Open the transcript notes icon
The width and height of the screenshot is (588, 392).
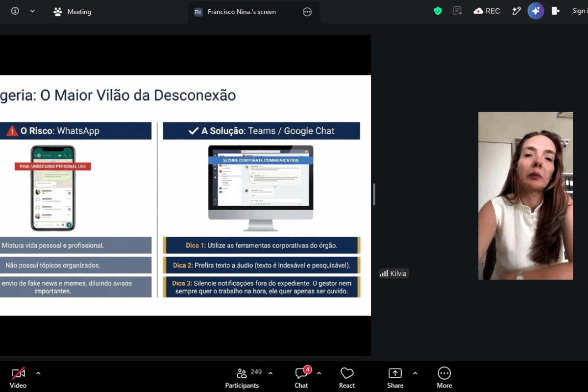[x=458, y=11]
